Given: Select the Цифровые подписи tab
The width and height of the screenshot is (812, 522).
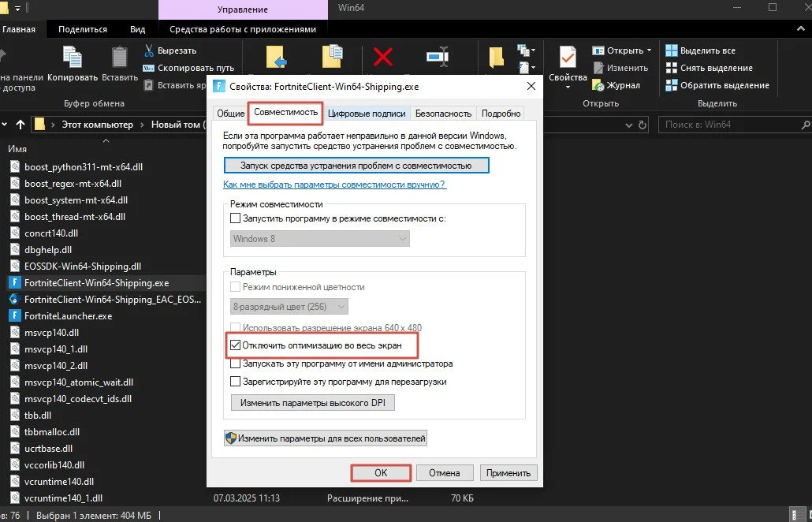Looking at the screenshot, I should (x=367, y=114).
